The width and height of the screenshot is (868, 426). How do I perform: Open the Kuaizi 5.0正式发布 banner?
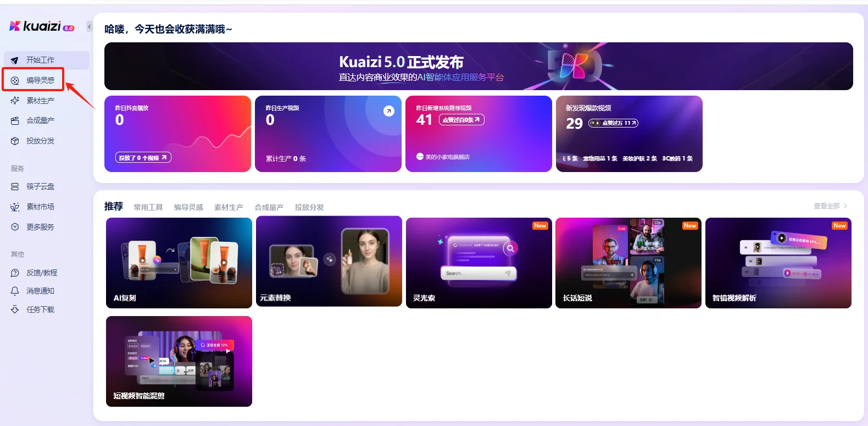(478, 67)
